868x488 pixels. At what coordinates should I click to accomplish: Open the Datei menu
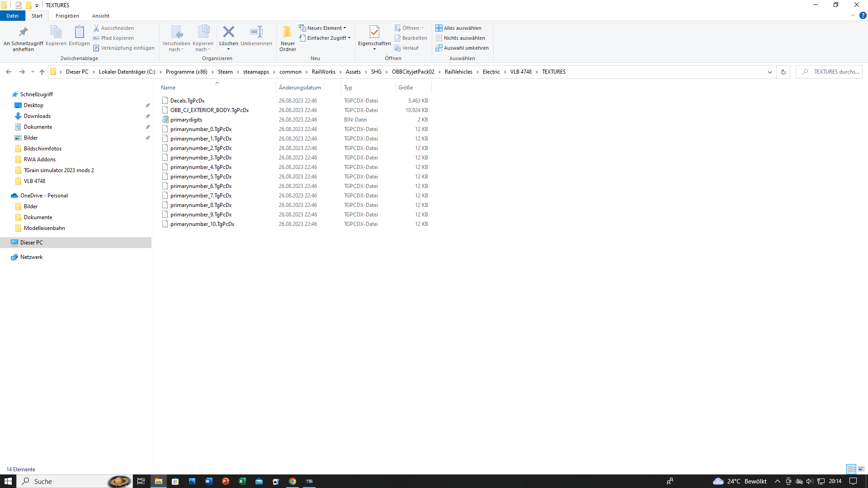(13, 16)
